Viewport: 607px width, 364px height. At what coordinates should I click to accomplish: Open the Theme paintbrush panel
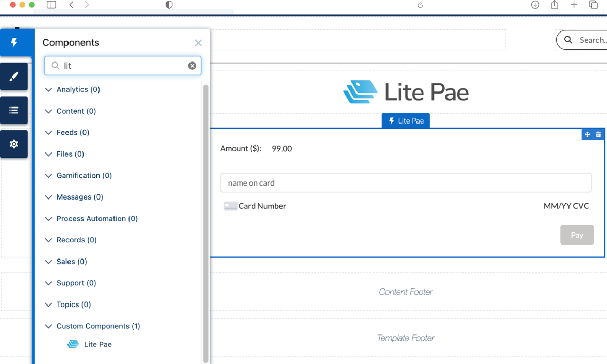pos(14,76)
